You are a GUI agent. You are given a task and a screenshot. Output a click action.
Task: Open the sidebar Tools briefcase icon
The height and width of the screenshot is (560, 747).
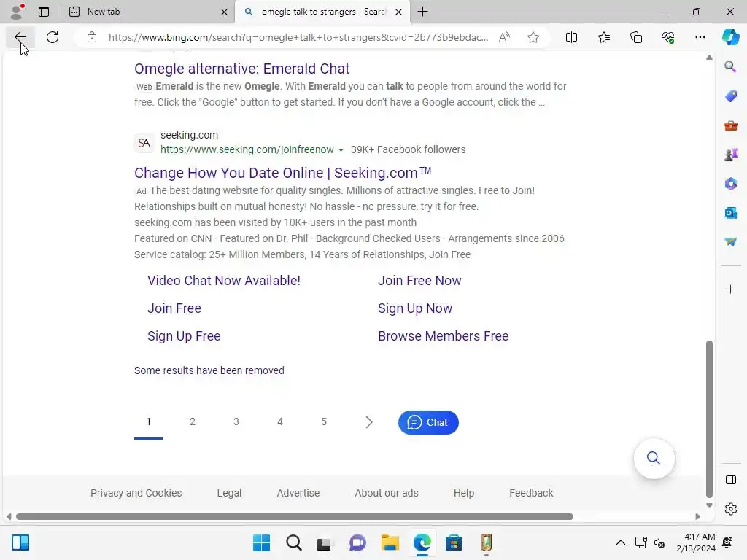point(730,125)
